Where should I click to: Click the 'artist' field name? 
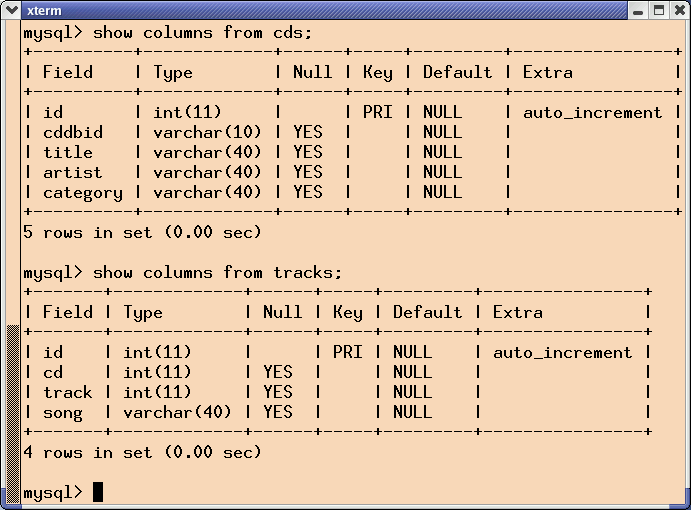(72, 172)
